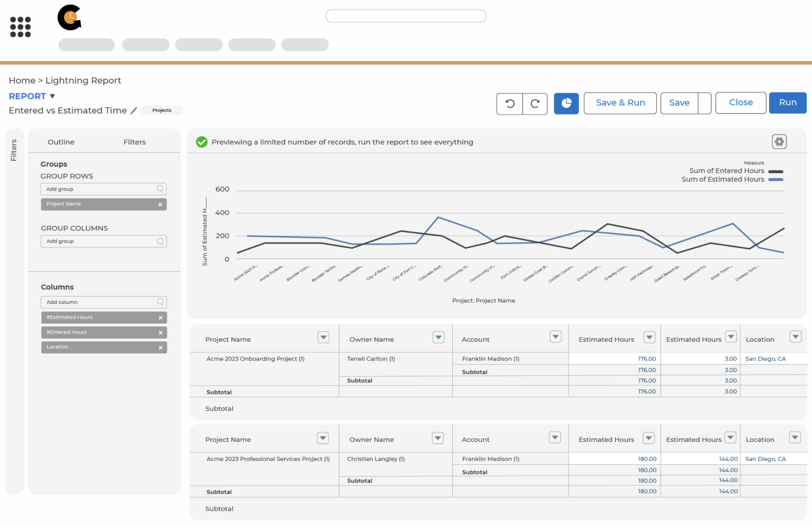Remove Project Name group with X
Screen dimensions: 812x527
(160, 205)
